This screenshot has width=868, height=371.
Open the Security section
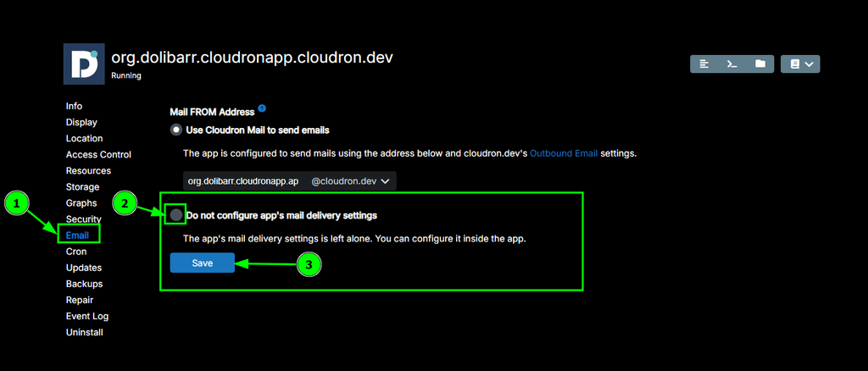pyautogui.click(x=84, y=219)
